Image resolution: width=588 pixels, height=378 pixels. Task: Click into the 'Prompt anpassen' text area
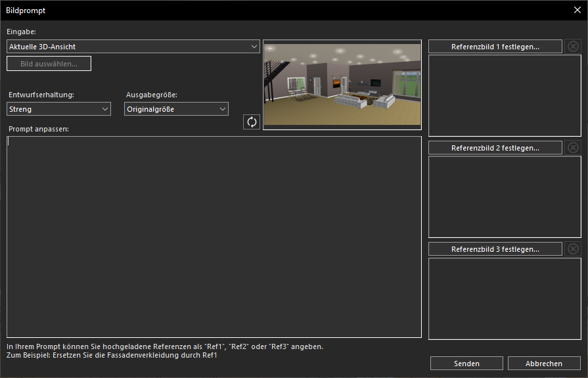click(x=214, y=237)
